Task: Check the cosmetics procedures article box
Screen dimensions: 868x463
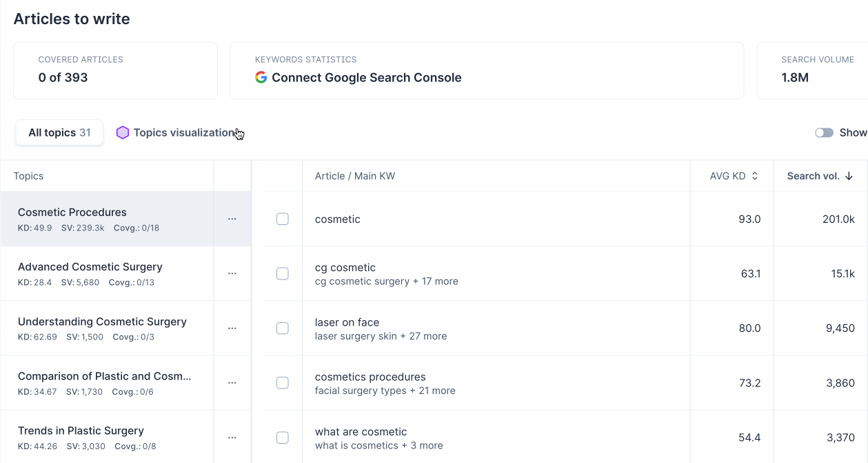Action: click(283, 382)
